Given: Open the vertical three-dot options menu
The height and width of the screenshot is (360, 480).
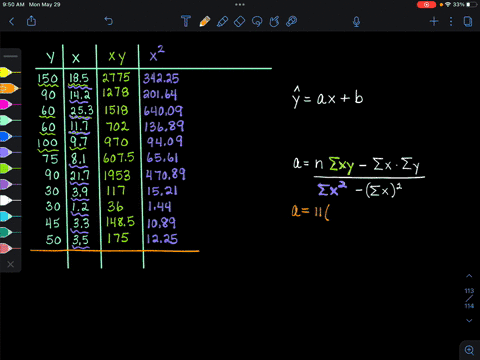Looking at the screenshot, I should 451,22.
